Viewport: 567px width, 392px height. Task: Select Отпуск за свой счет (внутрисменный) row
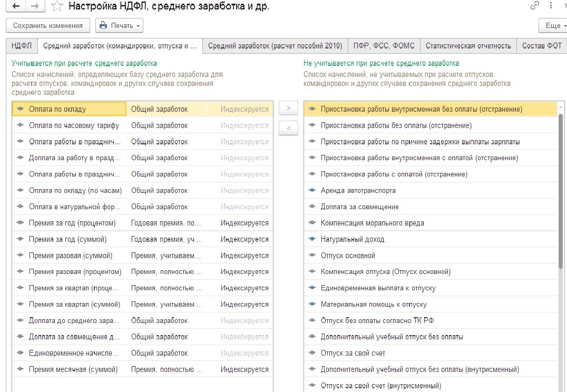[x=431, y=386]
